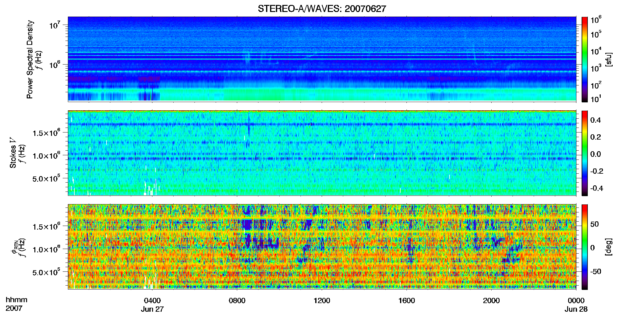Click the 5.0×10^5 tick in the φ RTN panel
The height and width of the screenshot is (332, 644).
47,272
